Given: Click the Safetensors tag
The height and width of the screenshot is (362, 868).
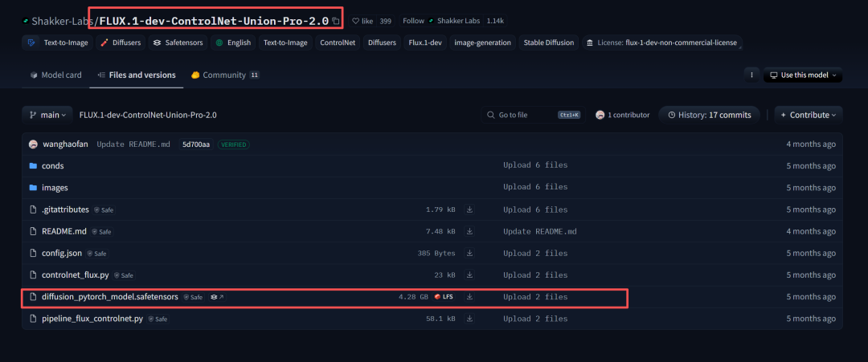Looking at the screenshot, I should [x=178, y=43].
